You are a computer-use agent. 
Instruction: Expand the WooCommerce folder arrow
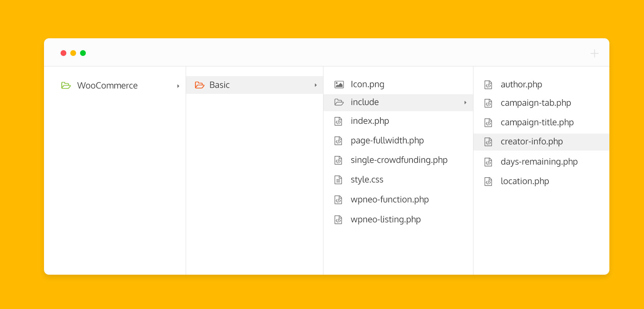click(x=178, y=86)
